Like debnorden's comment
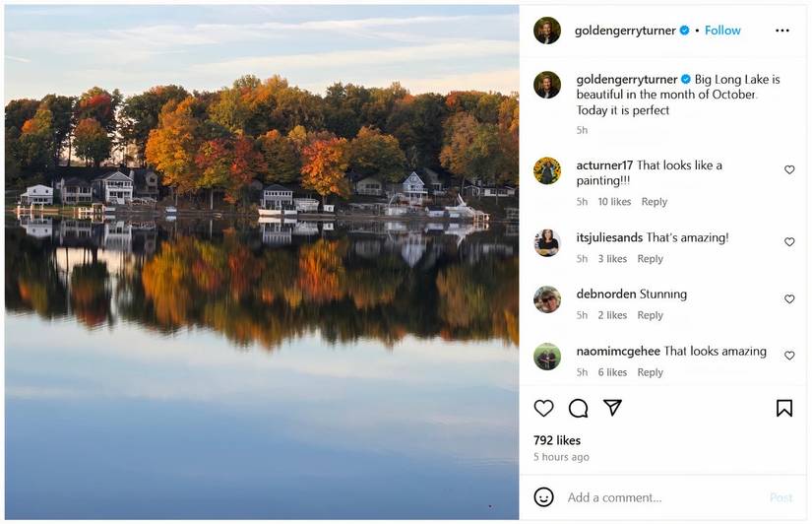812x524 pixels. tap(789, 299)
